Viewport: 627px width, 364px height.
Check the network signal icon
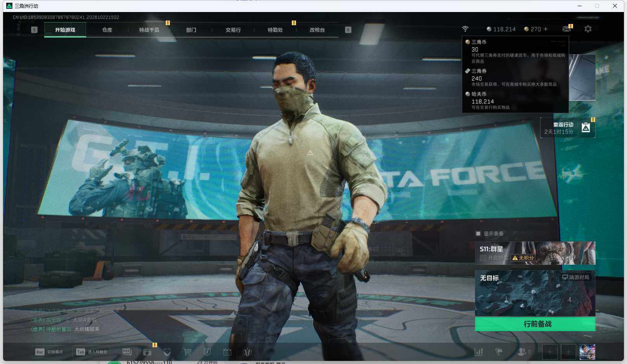(465, 29)
